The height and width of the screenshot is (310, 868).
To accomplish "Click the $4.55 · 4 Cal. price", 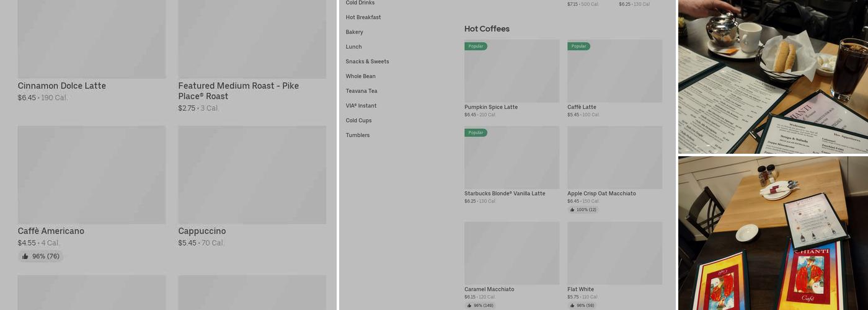I will [x=39, y=243].
